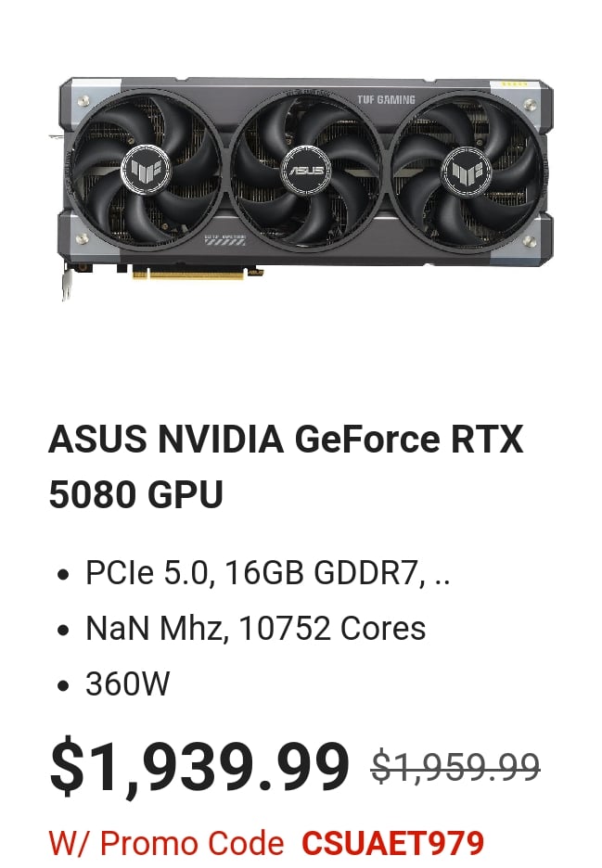602x868 pixels.
Task: Click the crossed-out $1,959.99 price
Action: tap(455, 767)
